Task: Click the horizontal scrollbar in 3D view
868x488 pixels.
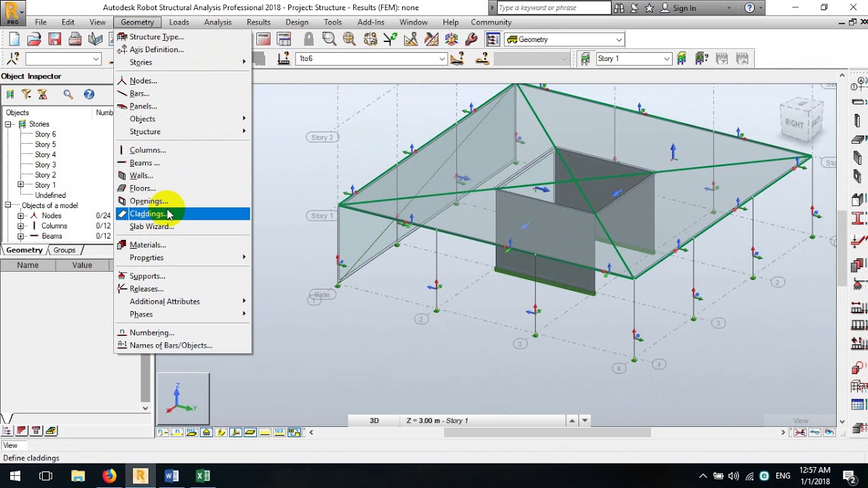Action: (x=547, y=432)
